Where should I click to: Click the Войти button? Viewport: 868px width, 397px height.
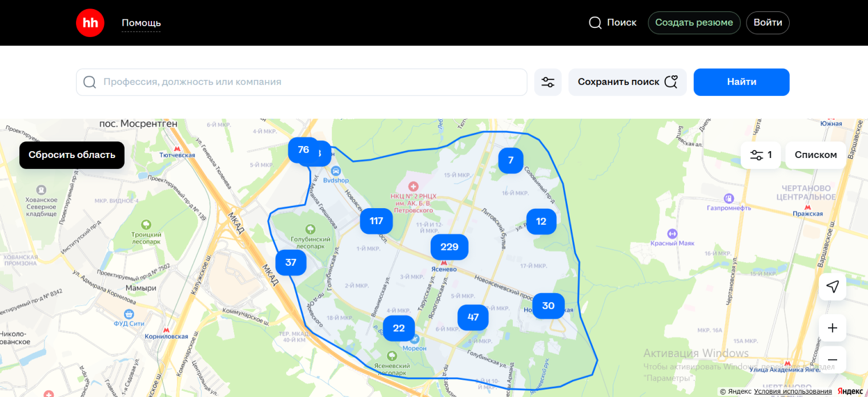pyautogui.click(x=767, y=23)
